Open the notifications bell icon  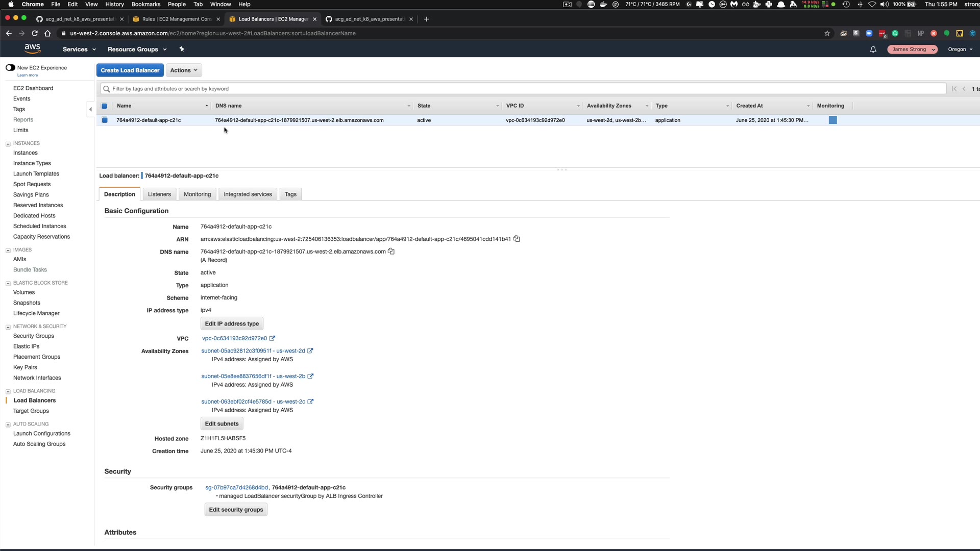point(873,49)
